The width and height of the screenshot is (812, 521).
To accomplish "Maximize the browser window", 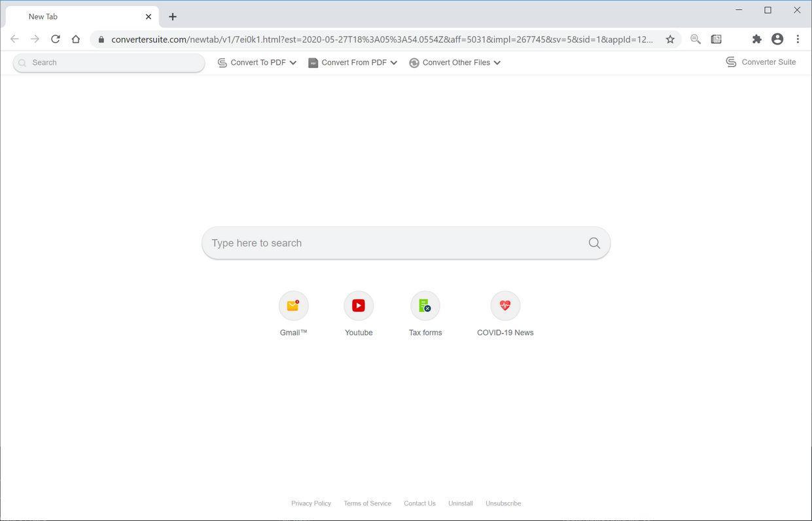I will pos(768,10).
